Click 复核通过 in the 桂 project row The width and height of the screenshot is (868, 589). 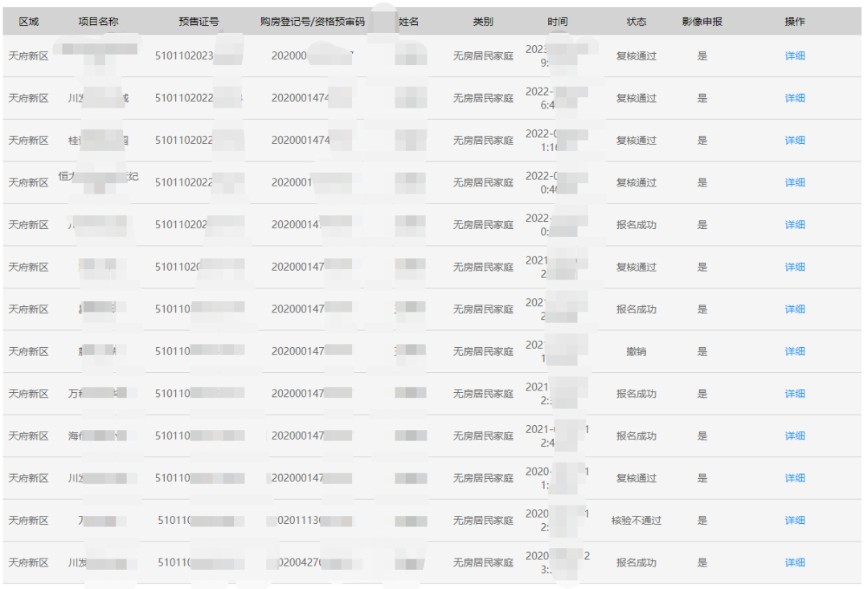coord(637,141)
